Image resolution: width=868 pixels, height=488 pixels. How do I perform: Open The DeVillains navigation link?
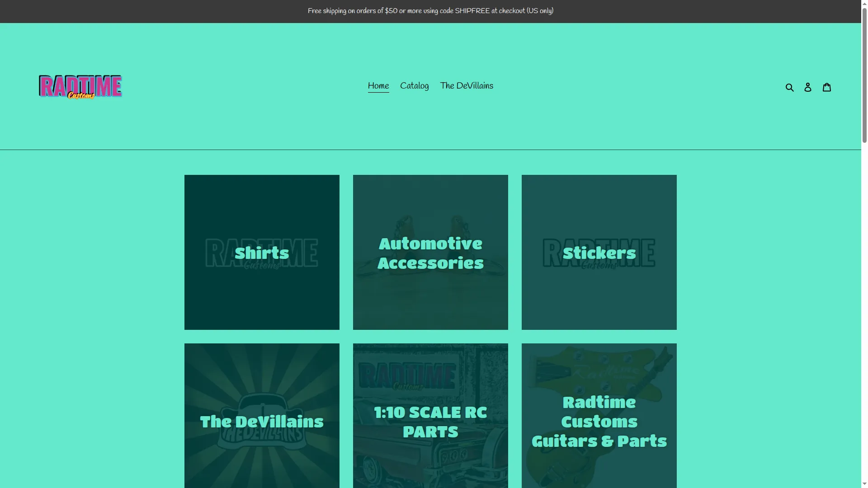[x=467, y=86]
